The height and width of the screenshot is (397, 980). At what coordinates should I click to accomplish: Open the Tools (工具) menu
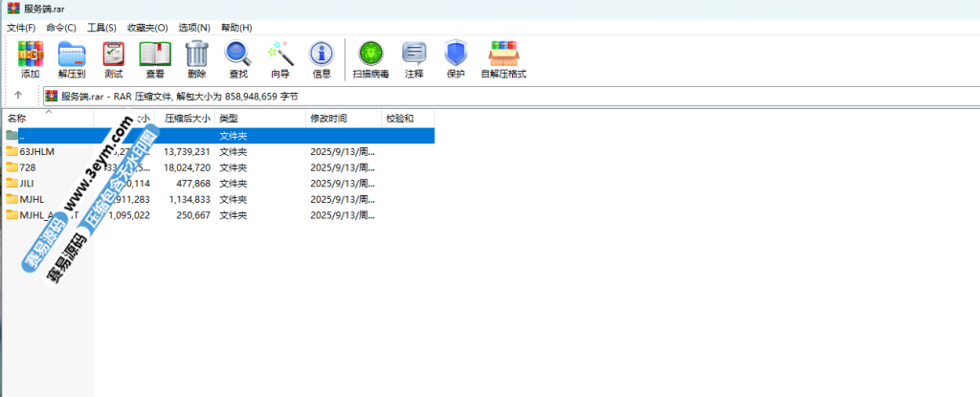(x=101, y=28)
